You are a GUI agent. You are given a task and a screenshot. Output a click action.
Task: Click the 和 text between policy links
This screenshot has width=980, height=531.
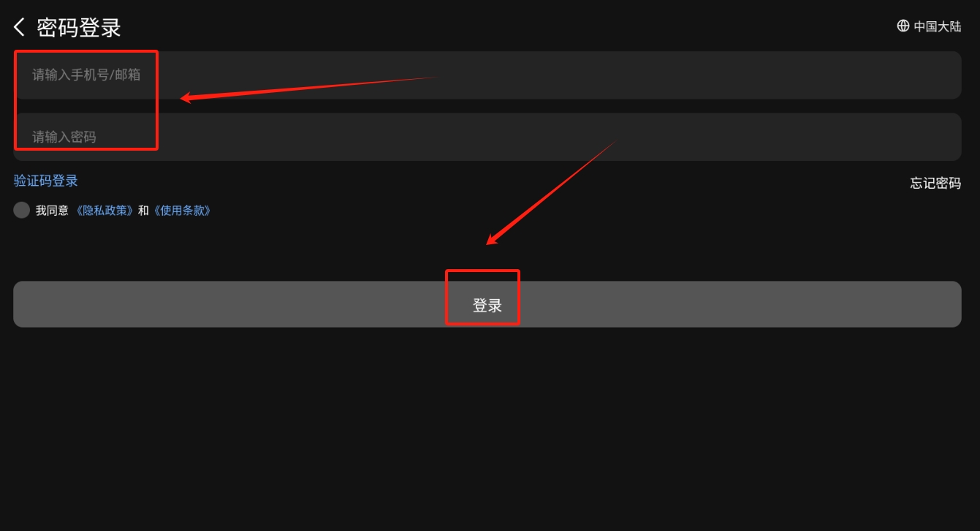click(143, 211)
